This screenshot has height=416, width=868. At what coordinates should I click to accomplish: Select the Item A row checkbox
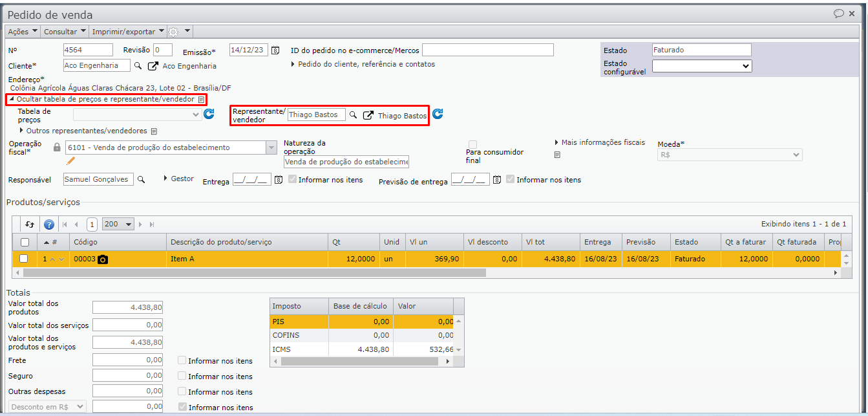24,259
